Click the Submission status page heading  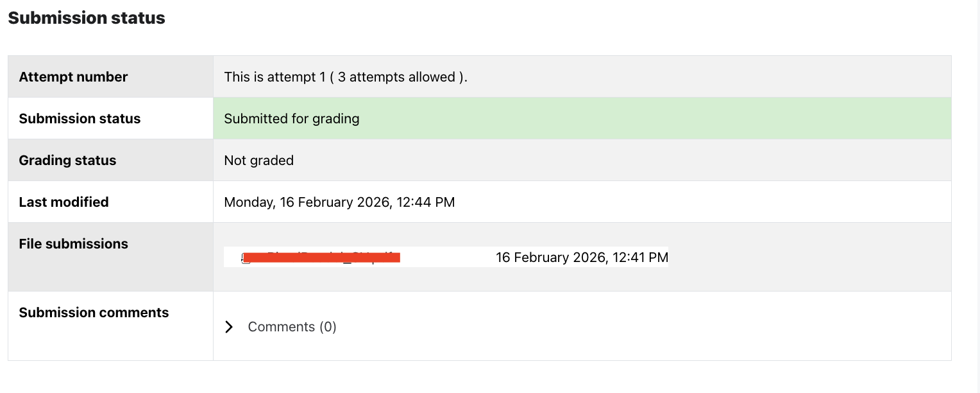87,18
